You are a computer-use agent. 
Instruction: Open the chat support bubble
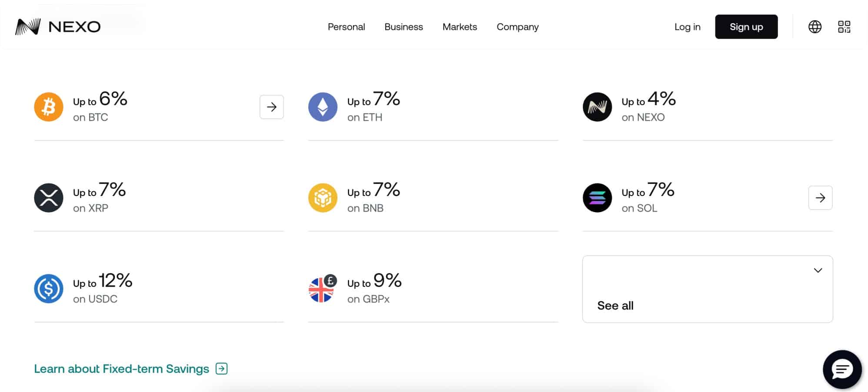click(x=842, y=369)
